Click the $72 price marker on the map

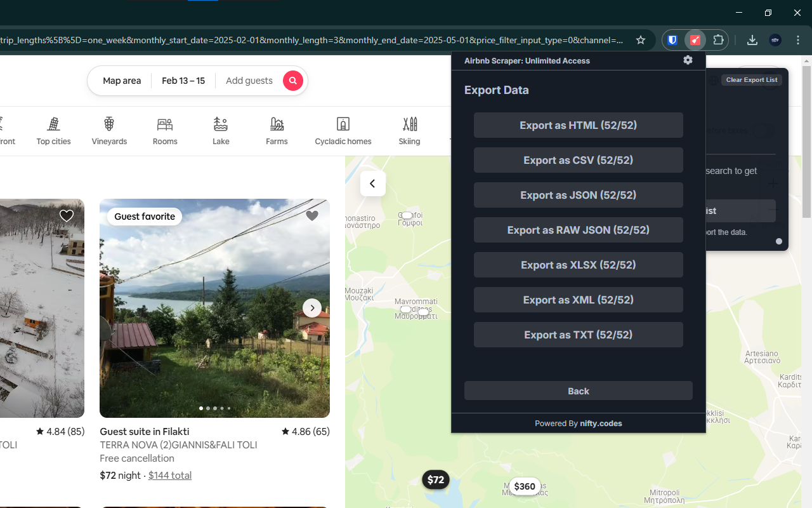[x=436, y=479]
